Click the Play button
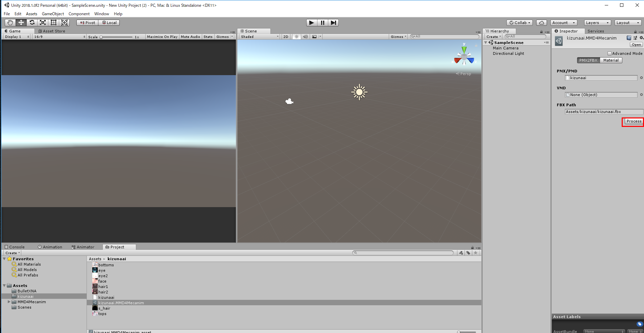The width and height of the screenshot is (644, 333). [x=312, y=23]
